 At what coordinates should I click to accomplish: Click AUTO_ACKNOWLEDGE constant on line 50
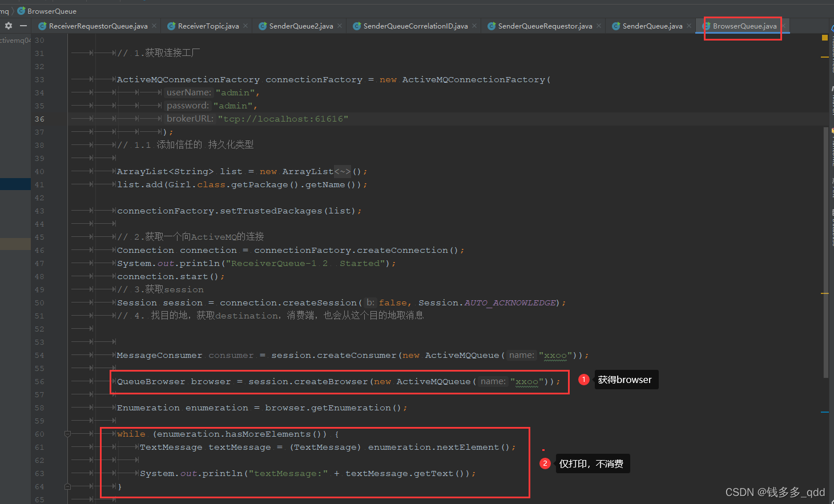coord(510,303)
